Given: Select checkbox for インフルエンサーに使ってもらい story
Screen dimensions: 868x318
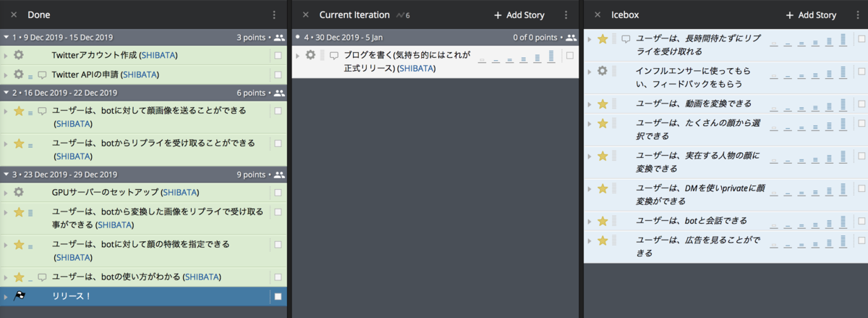Looking at the screenshot, I should coord(861,71).
